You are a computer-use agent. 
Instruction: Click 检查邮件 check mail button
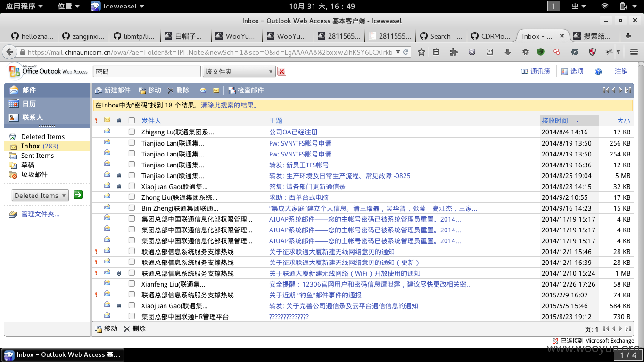pos(246,90)
